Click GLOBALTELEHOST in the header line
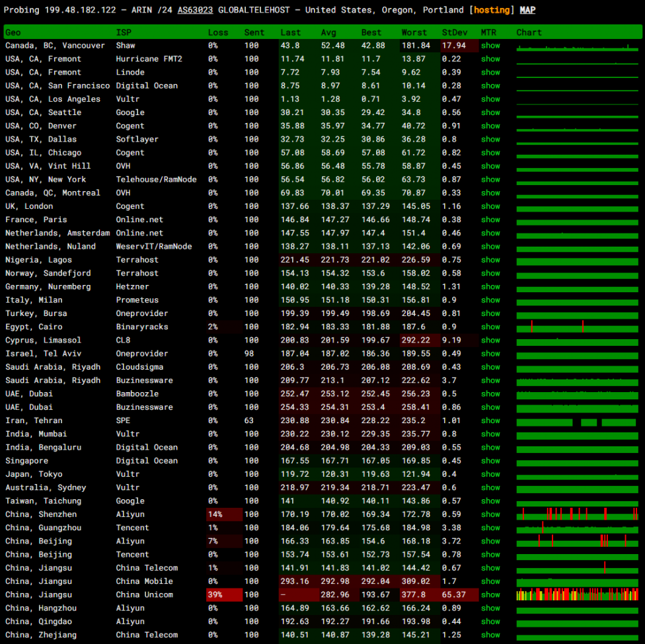This screenshot has width=645, height=644. [x=254, y=10]
